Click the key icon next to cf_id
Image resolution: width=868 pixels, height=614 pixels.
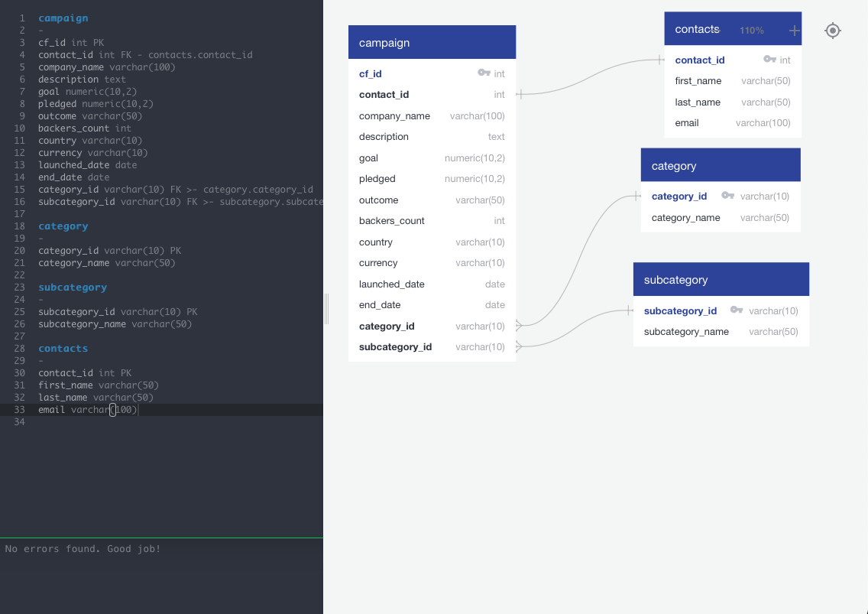click(x=484, y=73)
